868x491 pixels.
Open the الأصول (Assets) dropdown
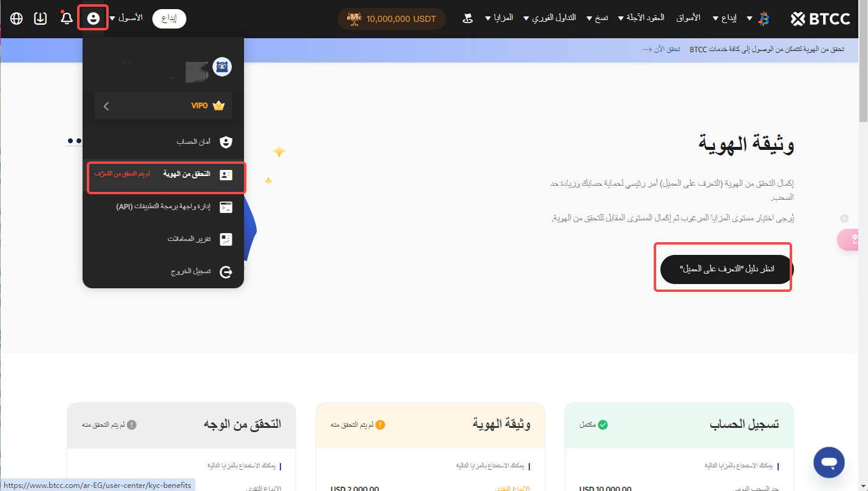pos(126,18)
